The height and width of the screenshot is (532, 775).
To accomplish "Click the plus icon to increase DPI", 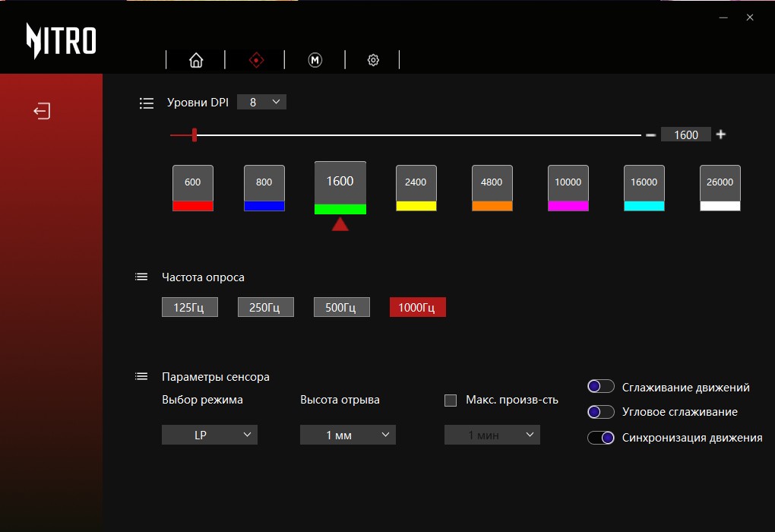I will pyautogui.click(x=721, y=135).
